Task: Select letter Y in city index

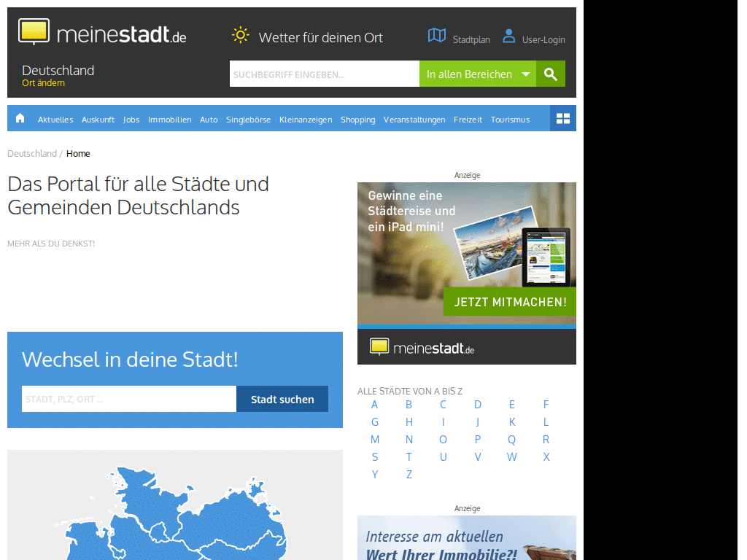Action: (x=374, y=475)
